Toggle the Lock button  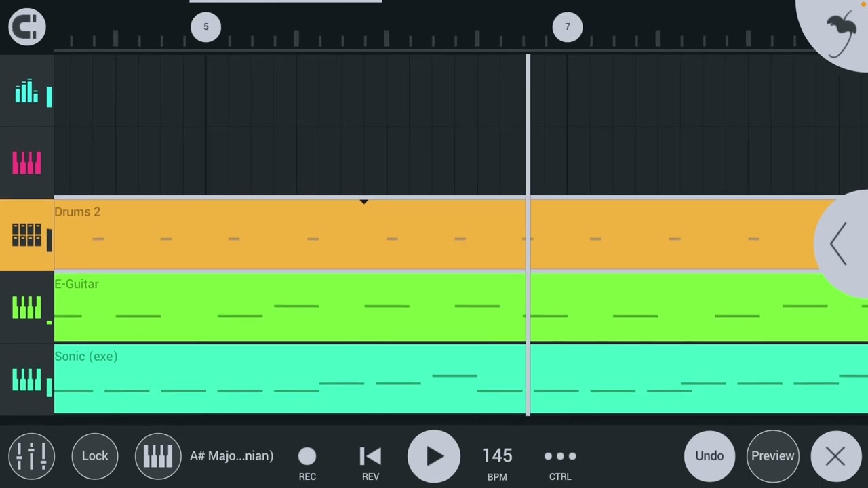[x=95, y=455]
